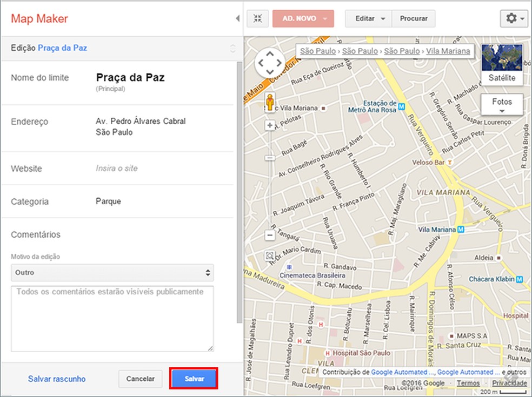The width and height of the screenshot is (532, 397).
Task: Click the Aldeia place marker
Action: [x=498, y=258]
